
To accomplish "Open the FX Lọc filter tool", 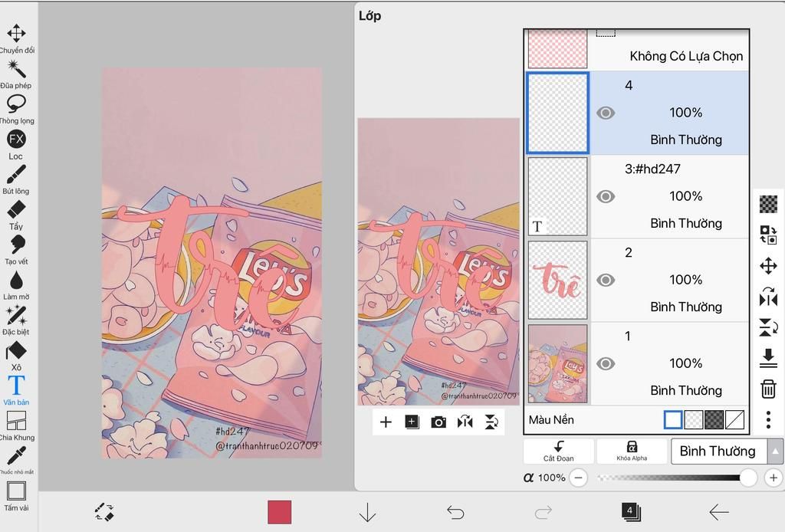I will [x=16, y=145].
